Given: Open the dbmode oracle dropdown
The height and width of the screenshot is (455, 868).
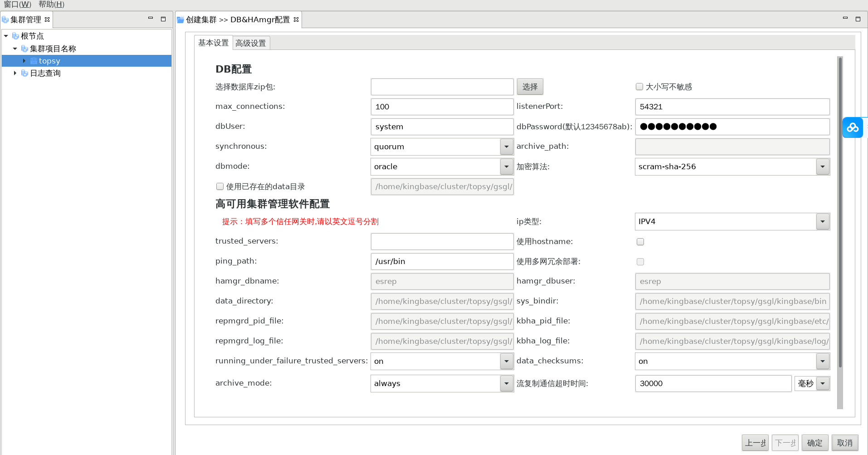Looking at the screenshot, I should [506, 166].
